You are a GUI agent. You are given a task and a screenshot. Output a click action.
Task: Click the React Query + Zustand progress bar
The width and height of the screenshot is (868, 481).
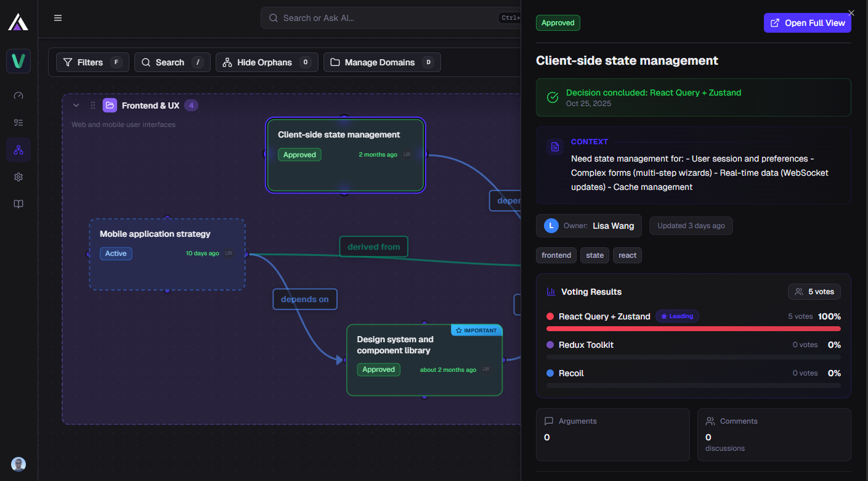[694, 329]
